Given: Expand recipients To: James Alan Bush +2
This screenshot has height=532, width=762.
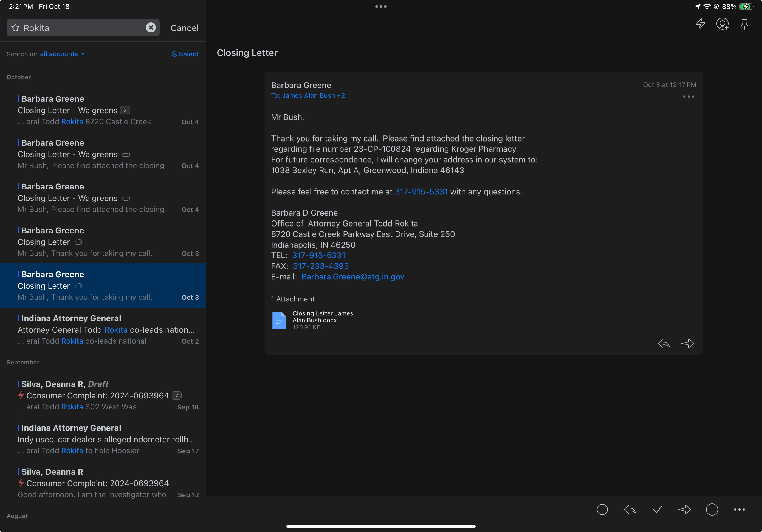Looking at the screenshot, I should 308,96.
